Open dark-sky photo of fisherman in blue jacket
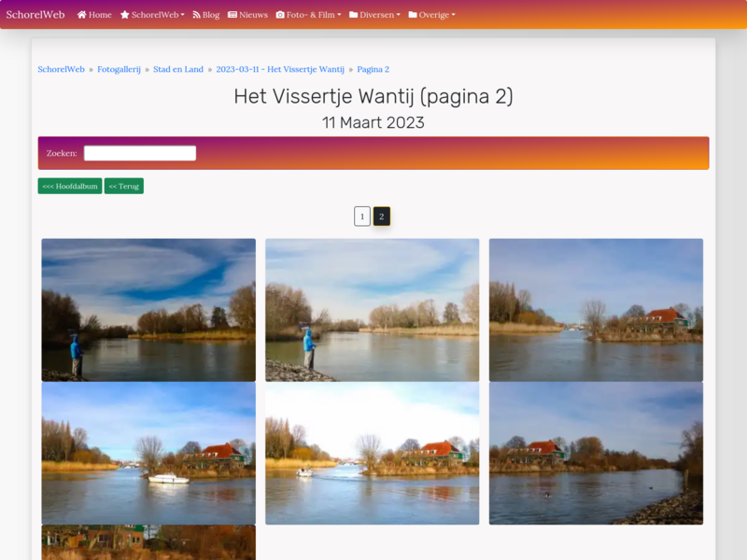This screenshot has width=747, height=560. 148,310
